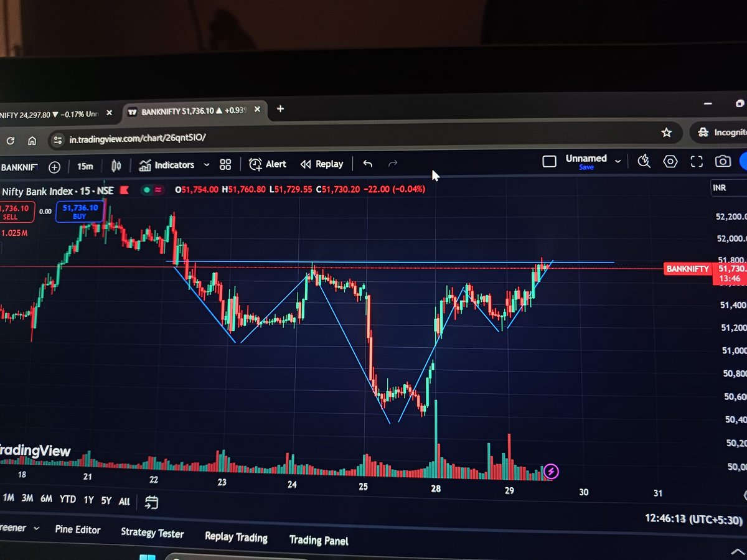Screen dimensions: 747x560
Task: Open the Strategy Tester tab
Action: point(153,533)
